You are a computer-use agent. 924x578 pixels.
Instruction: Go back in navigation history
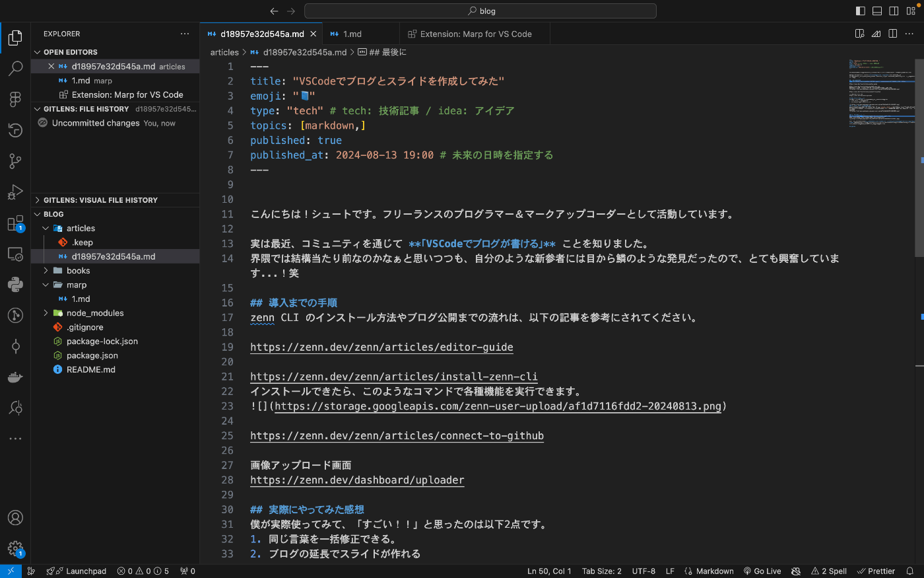(x=275, y=11)
